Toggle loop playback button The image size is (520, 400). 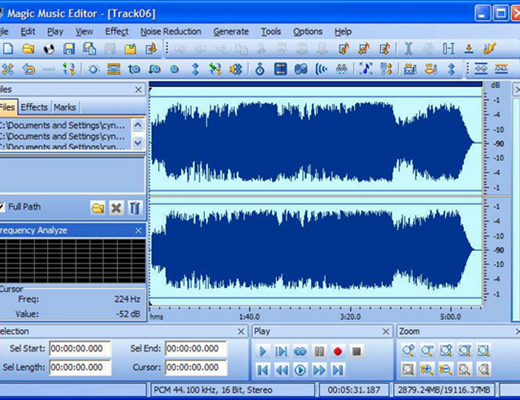tap(300, 351)
